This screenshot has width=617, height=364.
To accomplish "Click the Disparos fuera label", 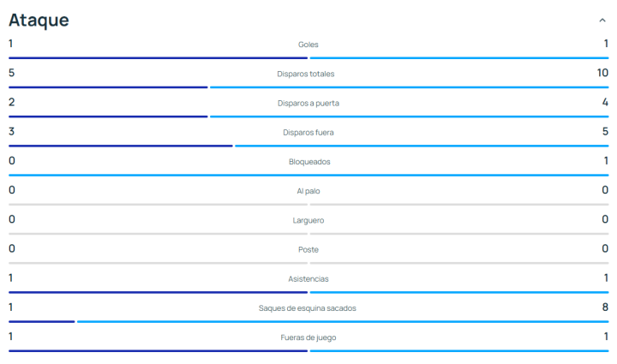I will tap(308, 132).
